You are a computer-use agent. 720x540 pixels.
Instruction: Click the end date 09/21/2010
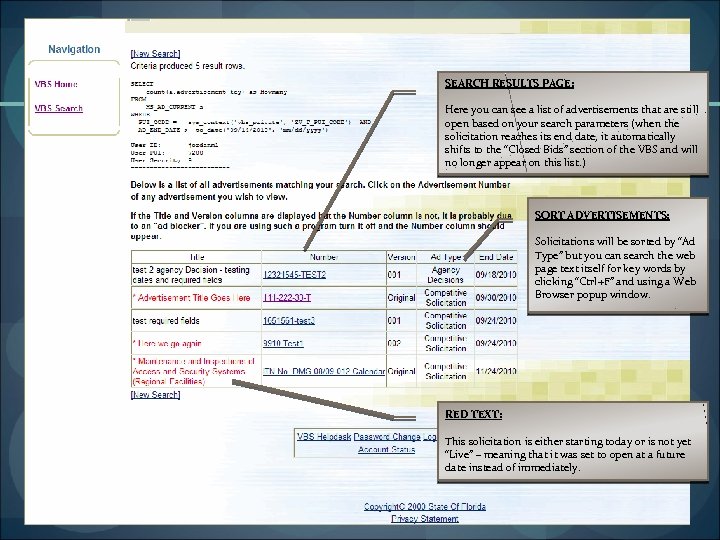[x=496, y=321]
